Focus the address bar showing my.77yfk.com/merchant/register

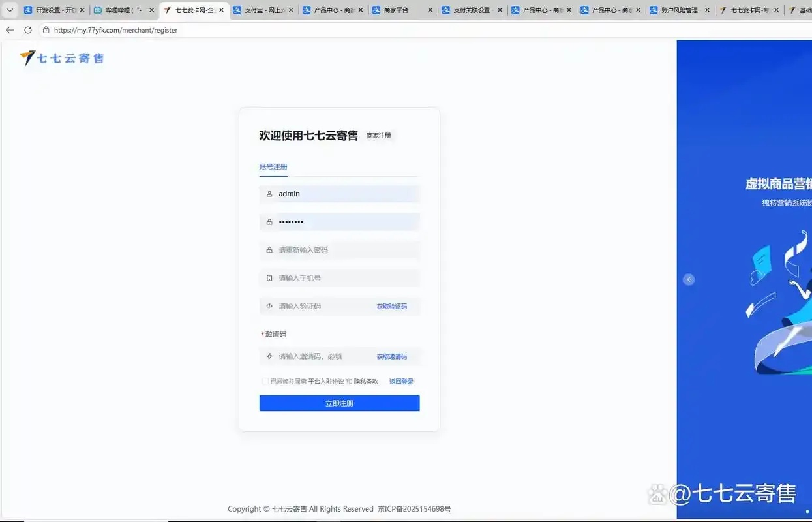click(x=115, y=30)
